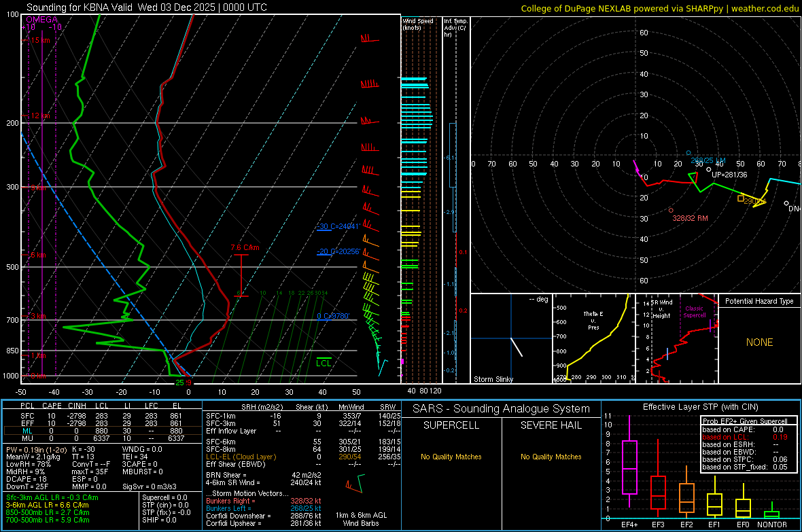Screen dimensions: 802x532
Task: Select the '-30 C=24041' height label
Action: click(338, 226)
